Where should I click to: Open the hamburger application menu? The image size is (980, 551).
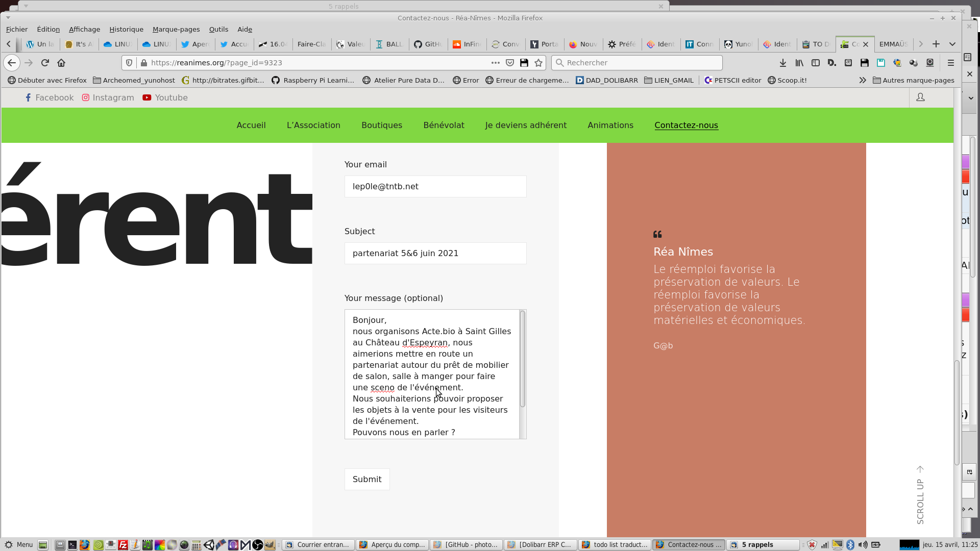(950, 63)
